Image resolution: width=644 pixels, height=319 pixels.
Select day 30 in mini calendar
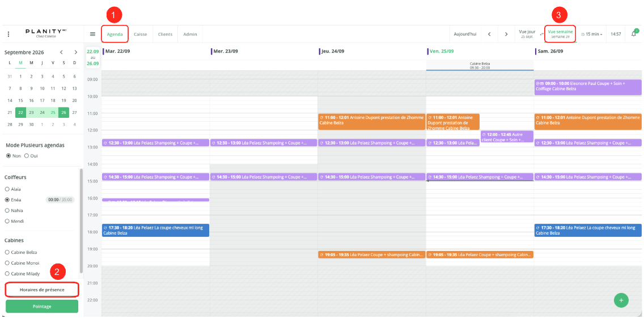(x=31, y=124)
